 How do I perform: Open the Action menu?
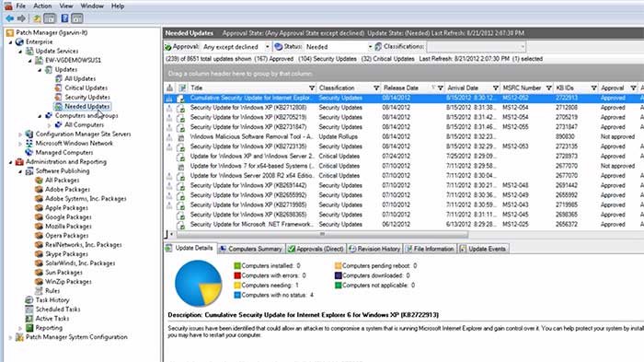point(42,6)
